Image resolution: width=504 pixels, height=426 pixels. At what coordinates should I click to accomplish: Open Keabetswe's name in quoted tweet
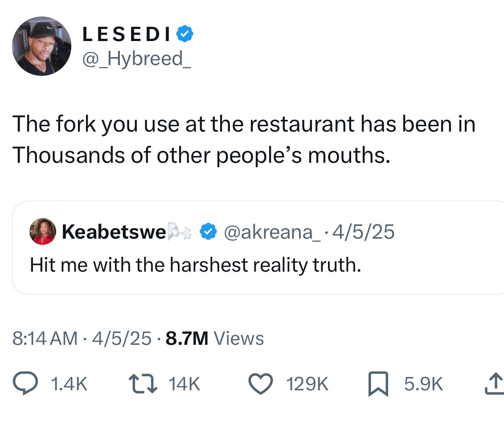coord(114,232)
